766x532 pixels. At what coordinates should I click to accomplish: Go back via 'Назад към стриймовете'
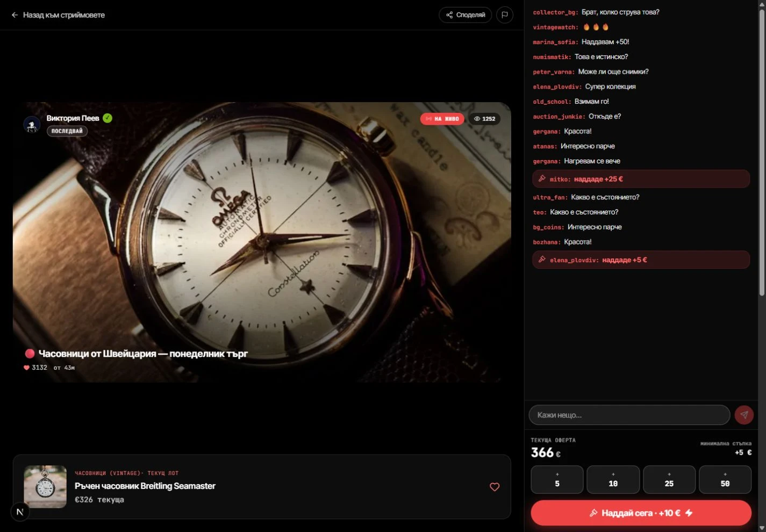point(58,15)
